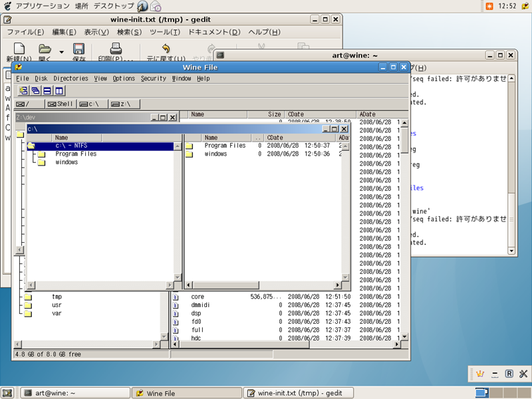Click the down arrow of Z:\dev file list scrollbar
This screenshot has height=399, width=532.
pos(404,336)
